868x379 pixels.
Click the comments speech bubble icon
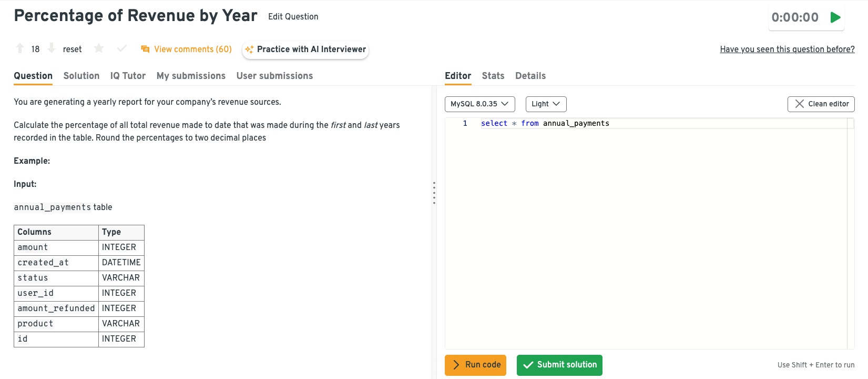pos(145,49)
